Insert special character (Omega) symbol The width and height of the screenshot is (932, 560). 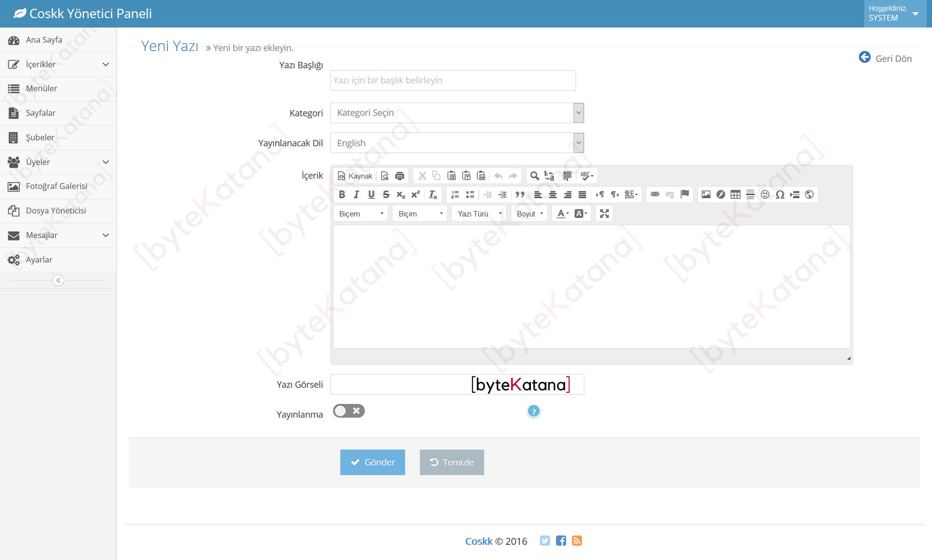780,195
